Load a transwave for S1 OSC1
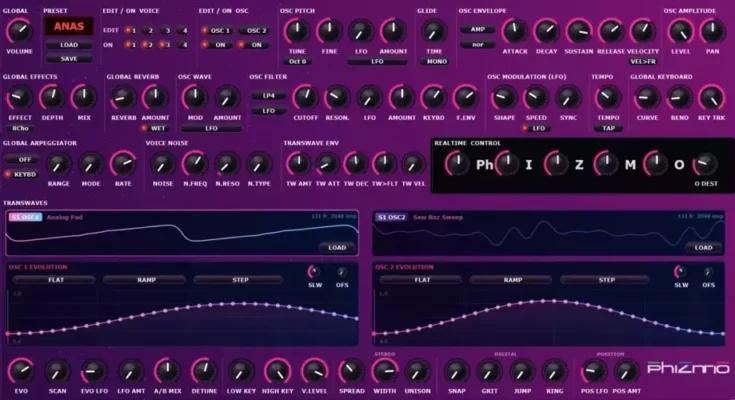Viewport: 735px width, 400px height. point(337,248)
